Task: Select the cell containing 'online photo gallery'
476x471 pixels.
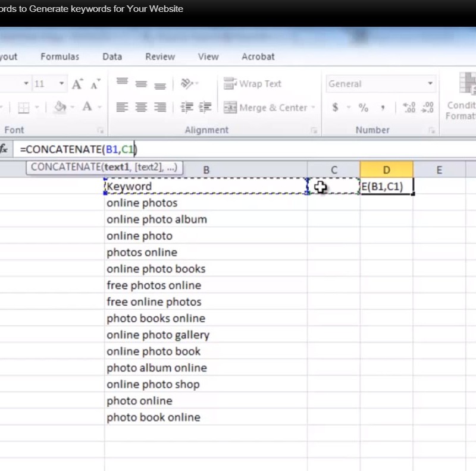Action: 158,335
